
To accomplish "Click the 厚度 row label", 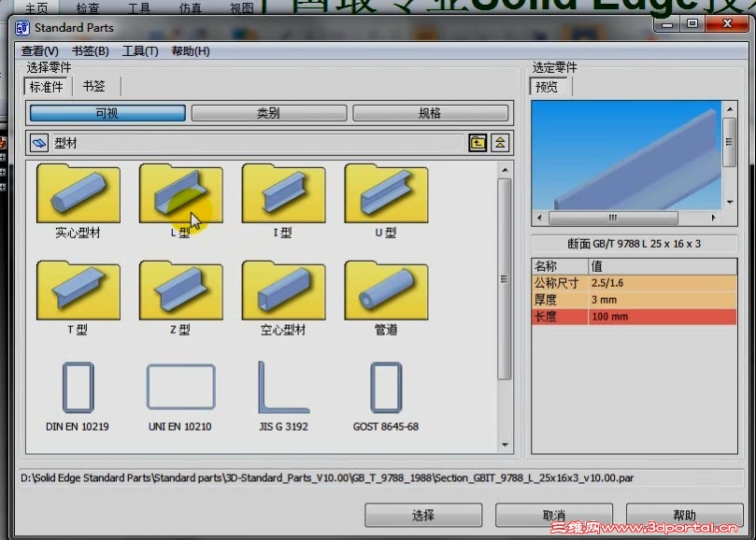I will 560,300.
